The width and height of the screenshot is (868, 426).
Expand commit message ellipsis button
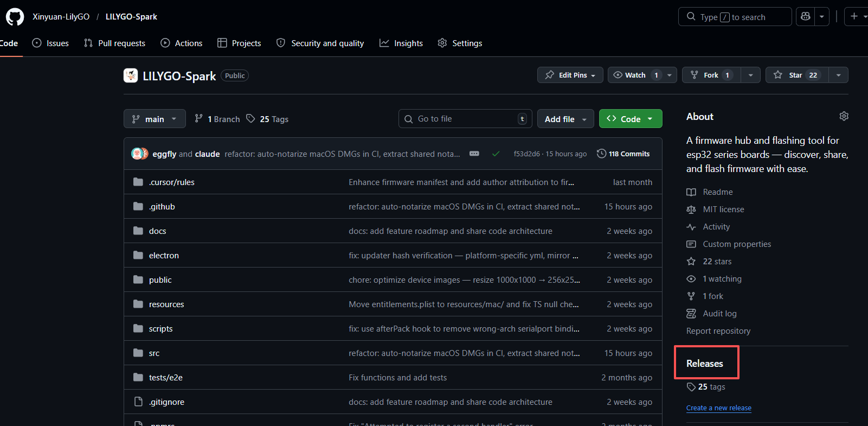point(474,154)
